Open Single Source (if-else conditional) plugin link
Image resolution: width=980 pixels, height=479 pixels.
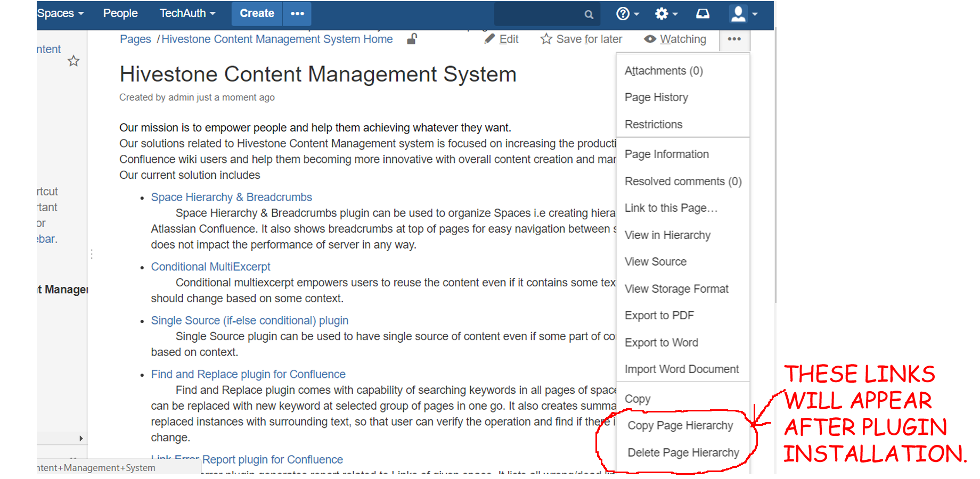(249, 321)
